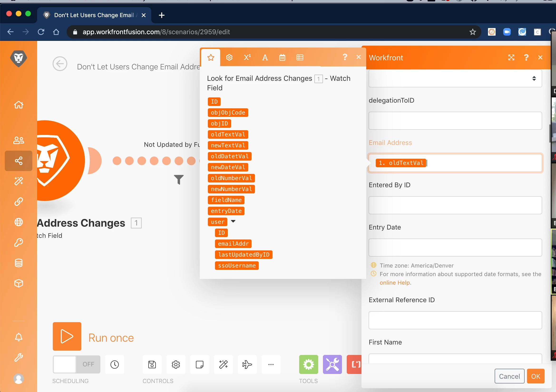Switch to the table array functions tab
This screenshot has width=556, height=392.
click(x=300, y=57)
